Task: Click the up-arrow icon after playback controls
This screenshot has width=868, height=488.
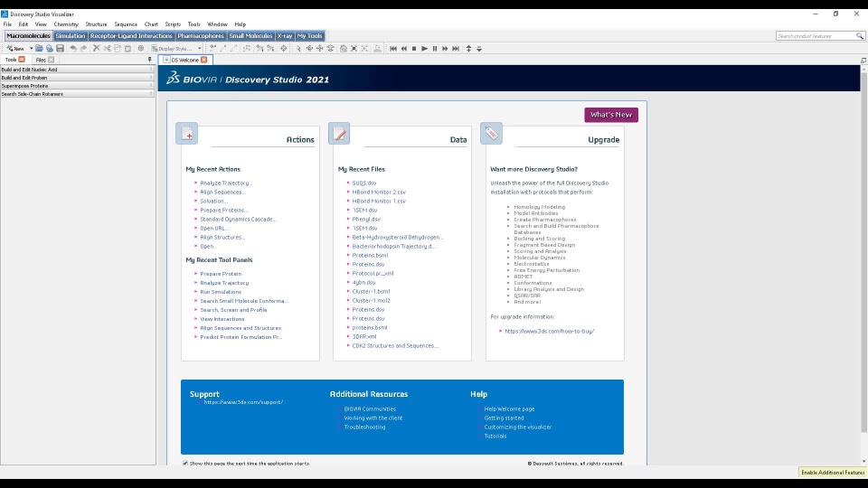Action: pyautogui.click(x=469, y=49)
